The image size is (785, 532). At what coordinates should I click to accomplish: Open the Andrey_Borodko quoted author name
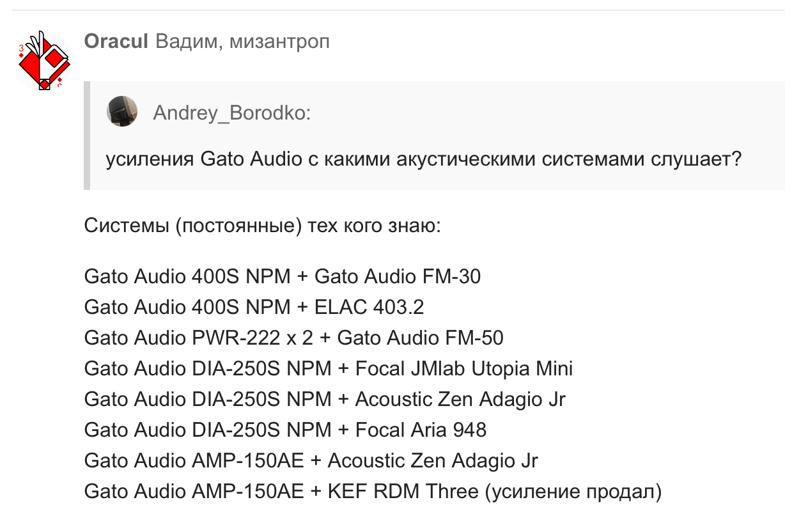coord(232,113)
